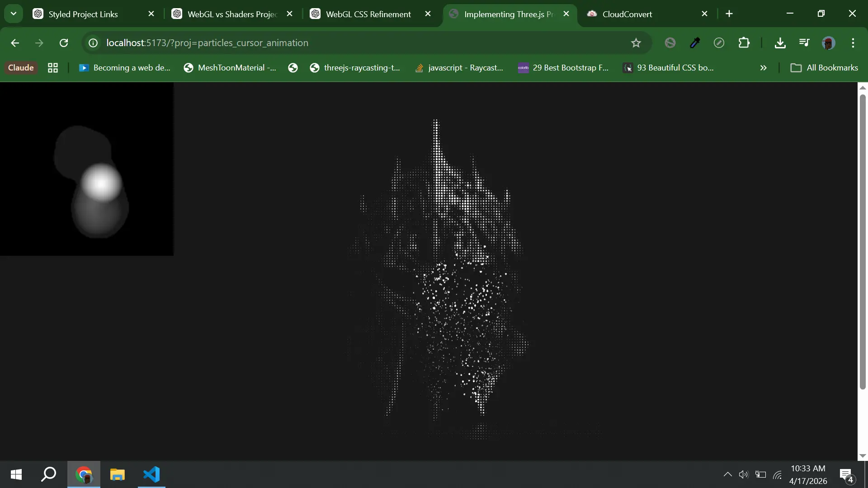
Task: Open the MeshToonMaterial bookmark
Action: coord(230,68)
